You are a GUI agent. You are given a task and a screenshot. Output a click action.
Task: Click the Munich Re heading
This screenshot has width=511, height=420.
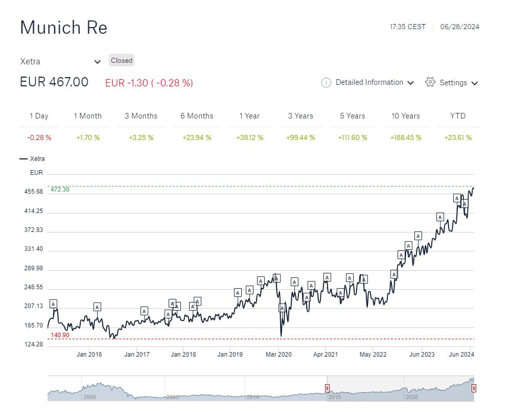[x=63, y=28]
